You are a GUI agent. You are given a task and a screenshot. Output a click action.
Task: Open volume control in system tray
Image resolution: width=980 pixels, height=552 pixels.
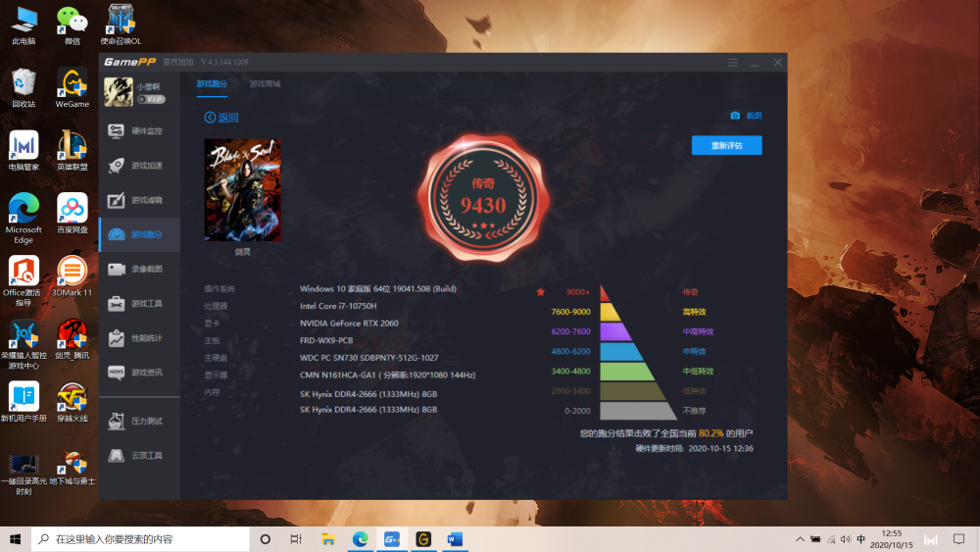846,539
